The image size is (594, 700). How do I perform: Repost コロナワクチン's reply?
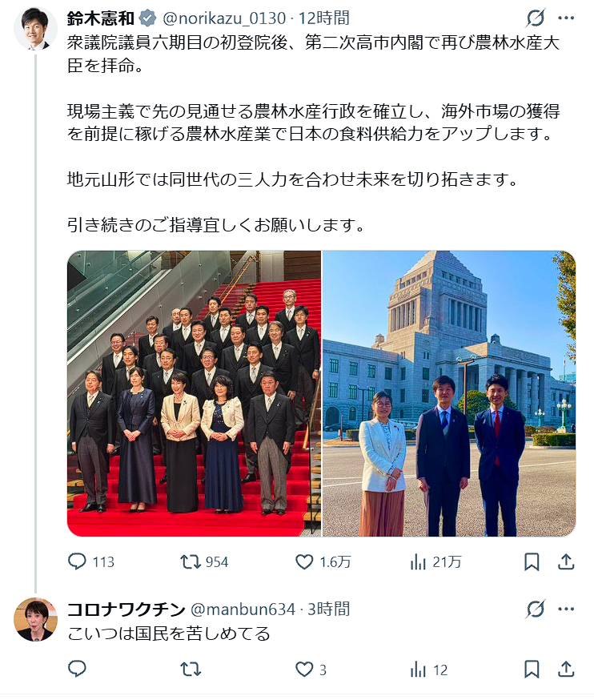click(x=191, y=670)
